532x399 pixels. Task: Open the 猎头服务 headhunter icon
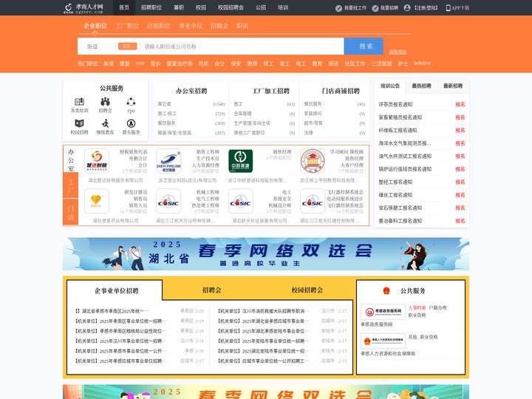[131, 123]
